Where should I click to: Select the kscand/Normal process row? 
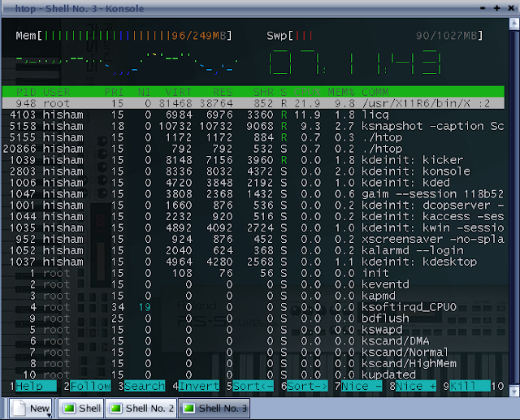(x=253, y=352)
